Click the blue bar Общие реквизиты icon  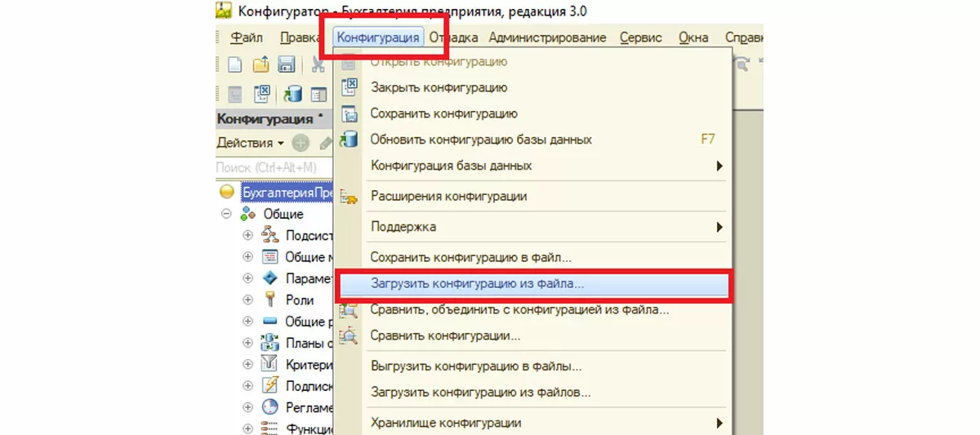click(270, 322)
